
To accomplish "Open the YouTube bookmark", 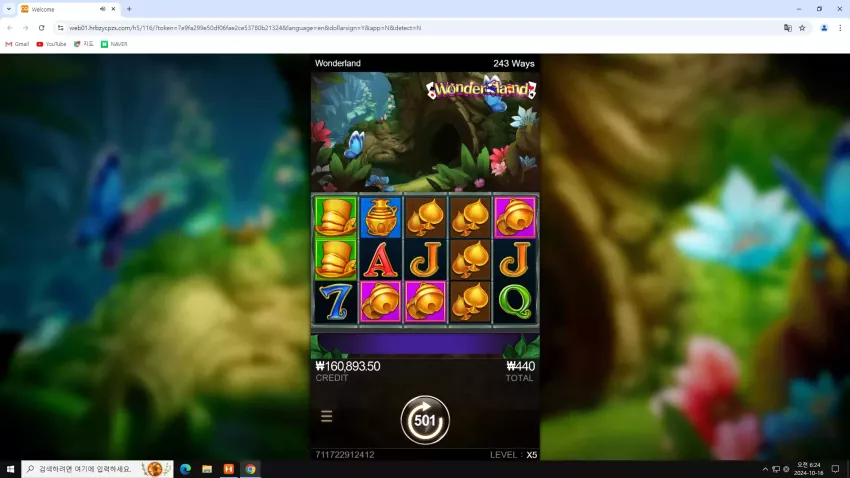I will click(x=51, y=44).
